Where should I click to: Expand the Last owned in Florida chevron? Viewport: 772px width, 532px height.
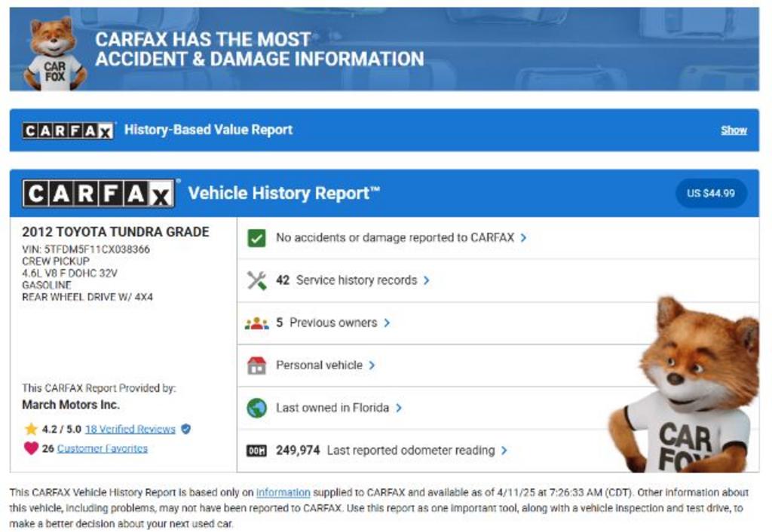399,408
